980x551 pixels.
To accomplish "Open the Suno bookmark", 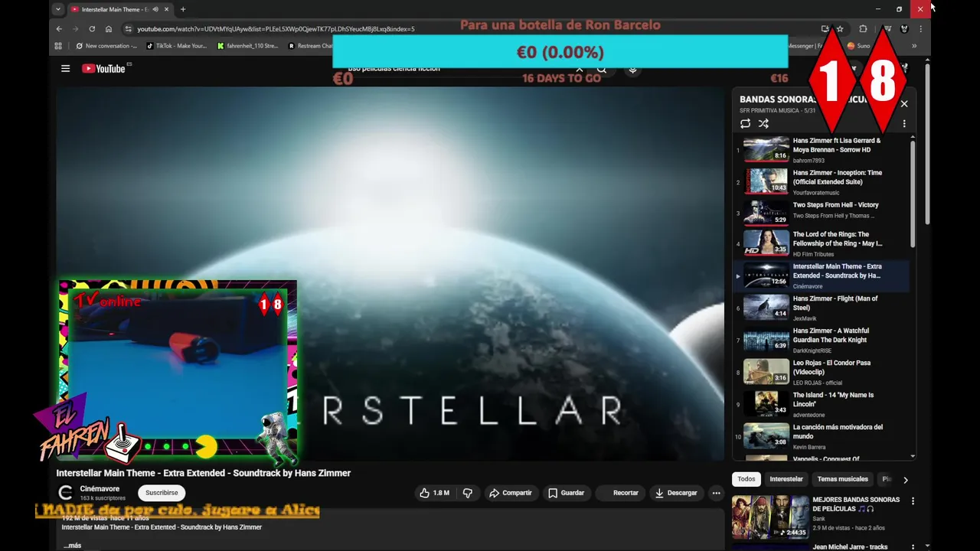I will 858,46.
